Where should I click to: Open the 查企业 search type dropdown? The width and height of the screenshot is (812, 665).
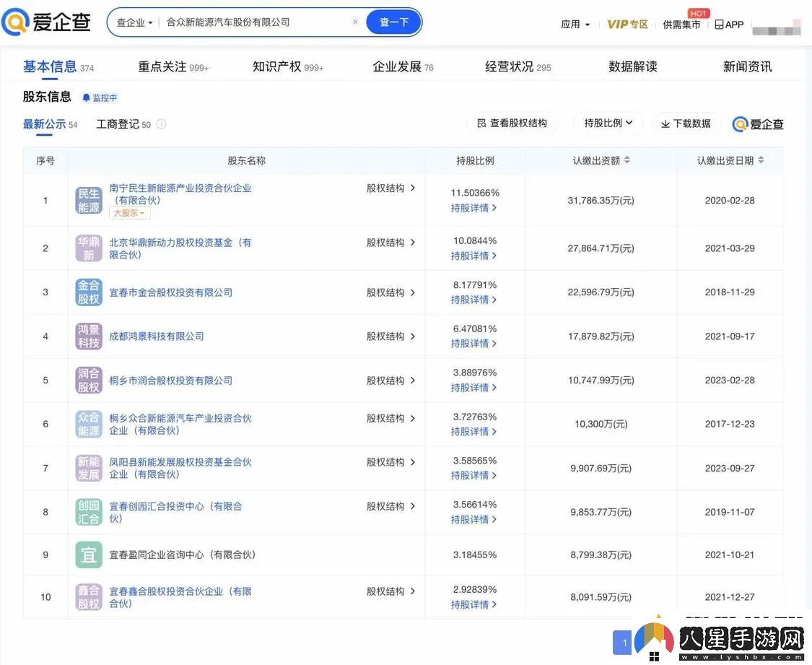pyautogui.click(x=133, y=22)
